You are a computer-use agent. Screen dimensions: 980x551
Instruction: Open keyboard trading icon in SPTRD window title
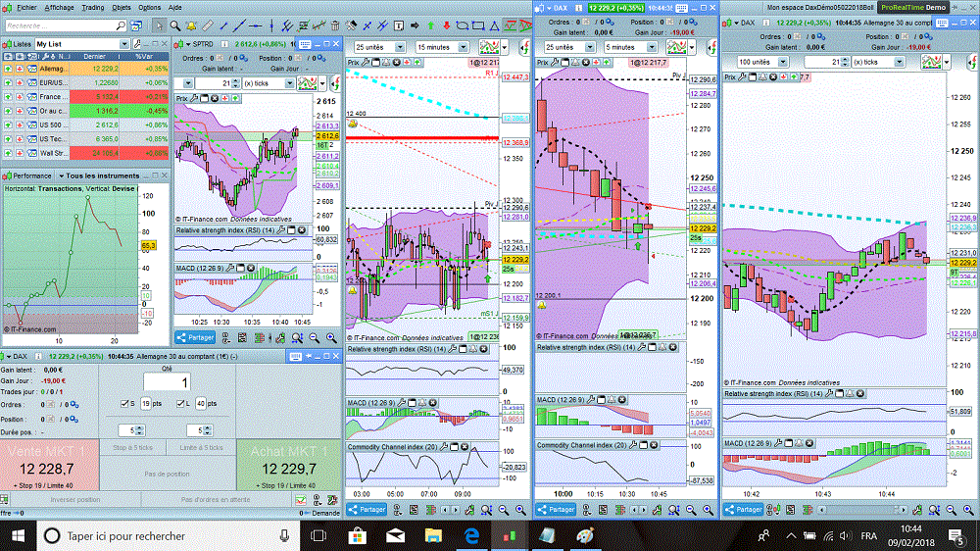click(305, 44)
